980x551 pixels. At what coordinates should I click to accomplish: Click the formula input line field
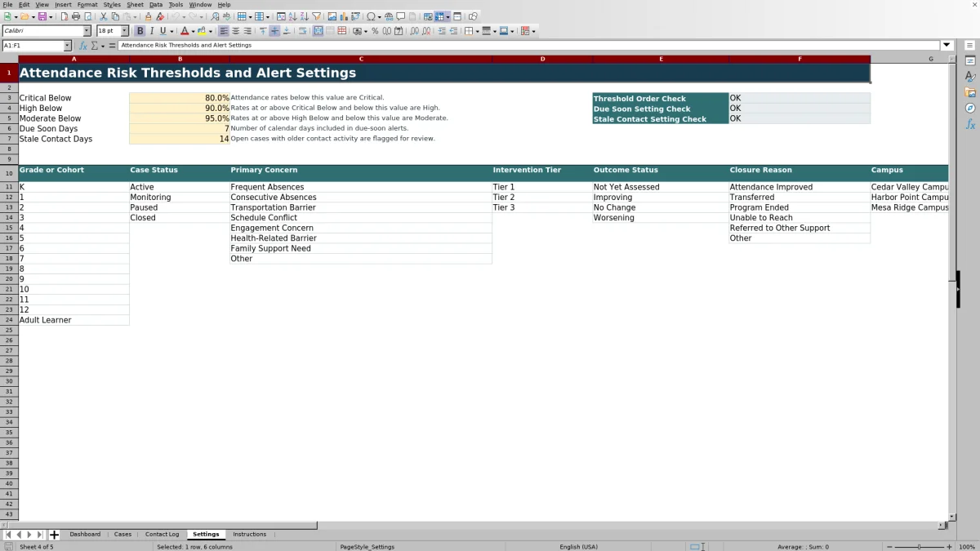[529, 46]
